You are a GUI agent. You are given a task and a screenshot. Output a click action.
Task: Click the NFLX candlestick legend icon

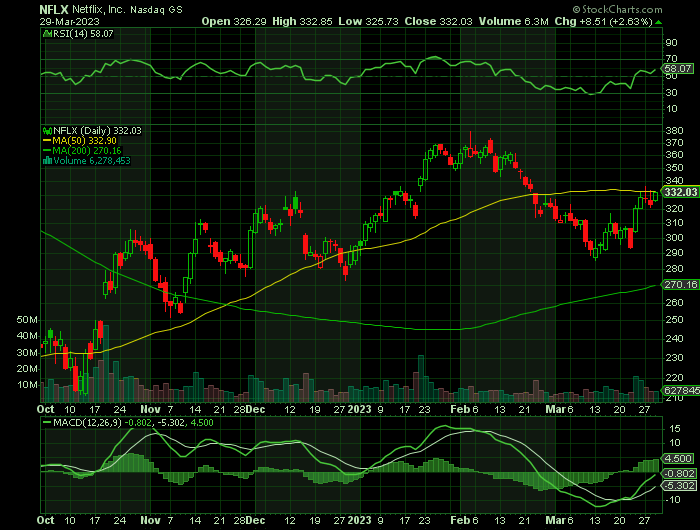pyautogui.click(x=44, y=130)
